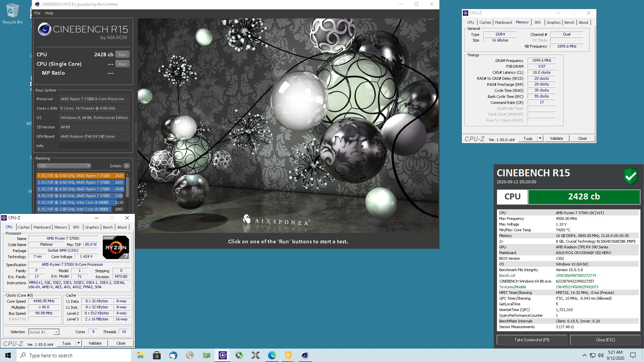Click Take Screenshot (F5) in BenchMate
Image resolution: width=644 pixels, height=362 pixels.
[532, 340]
